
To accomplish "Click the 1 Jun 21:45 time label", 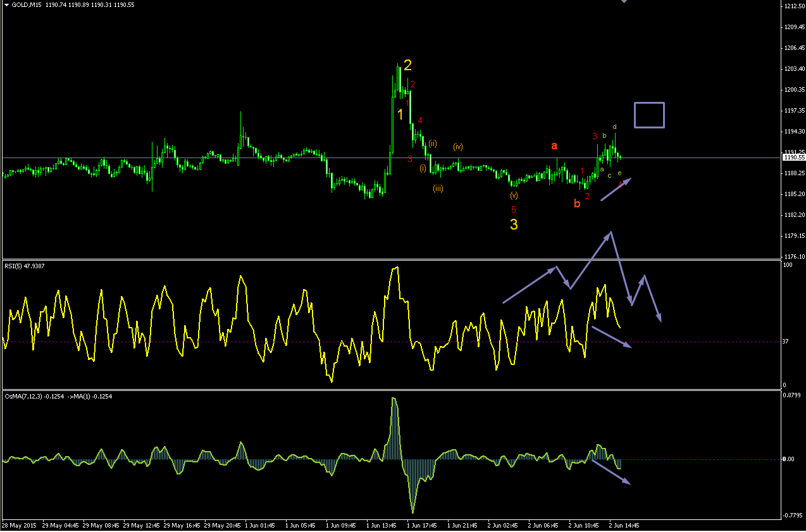I will pyautogui.click(x=462, y=526).
